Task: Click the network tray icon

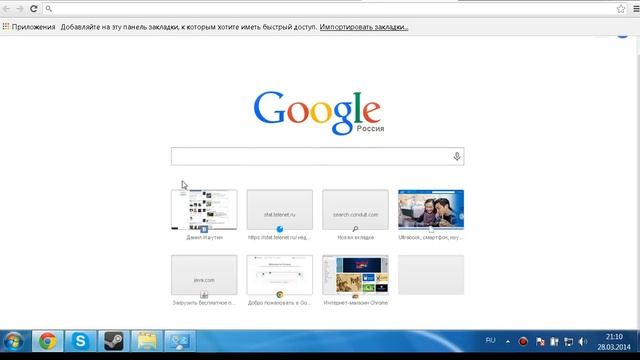Action: pyautogui.click(x=568, y=342)
